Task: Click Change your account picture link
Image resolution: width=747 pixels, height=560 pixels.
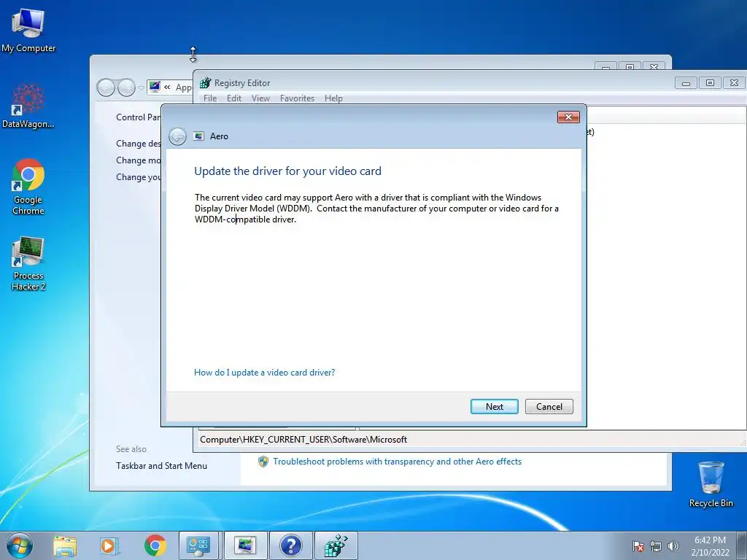Action: tap(138, 176)
